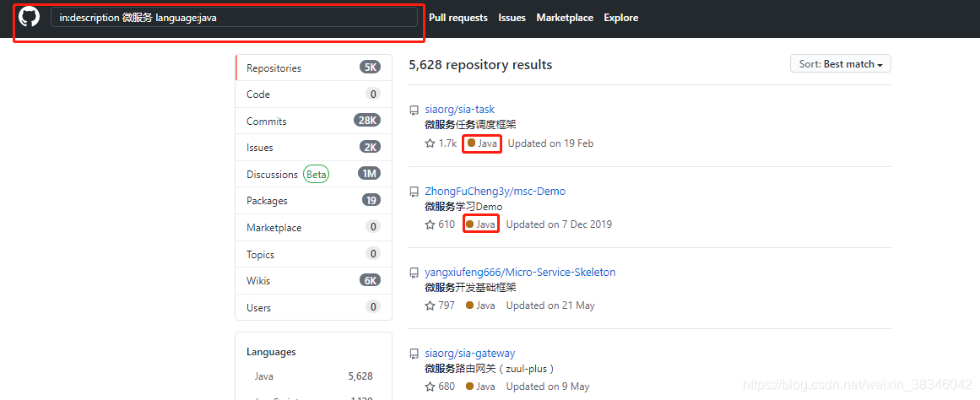The height and width of the screenshot is (400, 980).
Task: Click the repo icon beside siaorg/sia-gateway
Action: [414, 354]
